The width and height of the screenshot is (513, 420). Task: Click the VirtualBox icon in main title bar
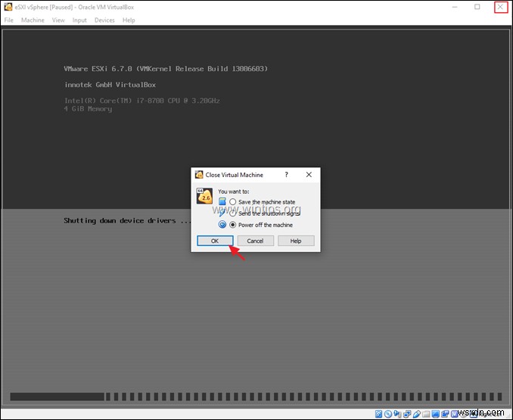coord(8,7)
